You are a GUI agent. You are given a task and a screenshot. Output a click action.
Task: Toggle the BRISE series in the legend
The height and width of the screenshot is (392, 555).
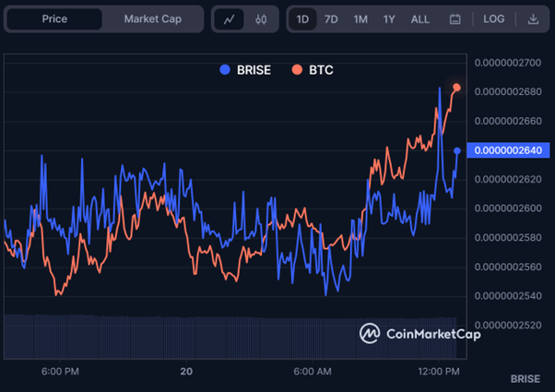click(245, 69)
